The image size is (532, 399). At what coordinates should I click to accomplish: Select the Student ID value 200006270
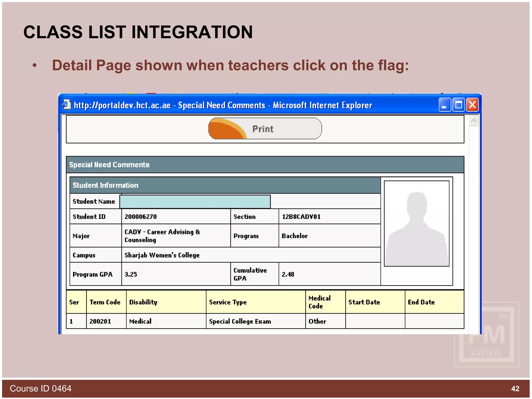141,217
